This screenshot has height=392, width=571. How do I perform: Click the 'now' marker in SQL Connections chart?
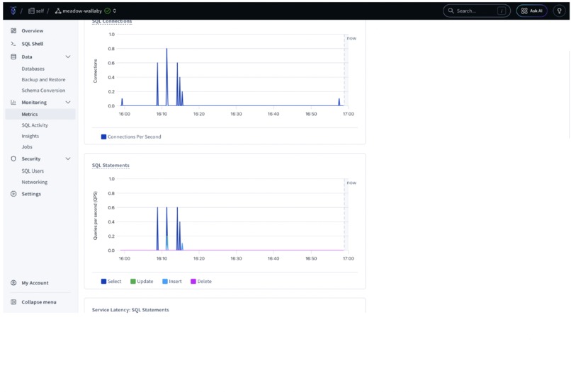[x=351, y=38]
